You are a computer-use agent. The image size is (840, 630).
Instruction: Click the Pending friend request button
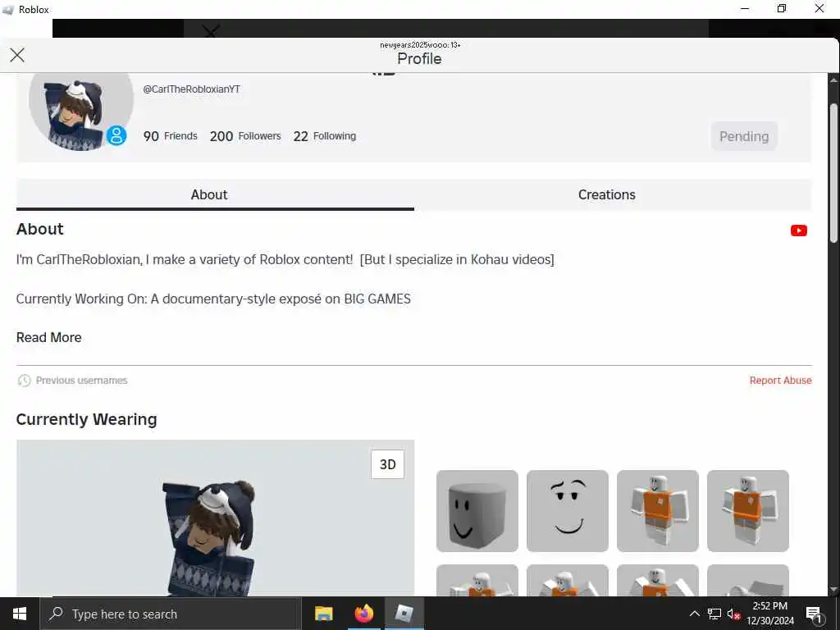[744, 137]
